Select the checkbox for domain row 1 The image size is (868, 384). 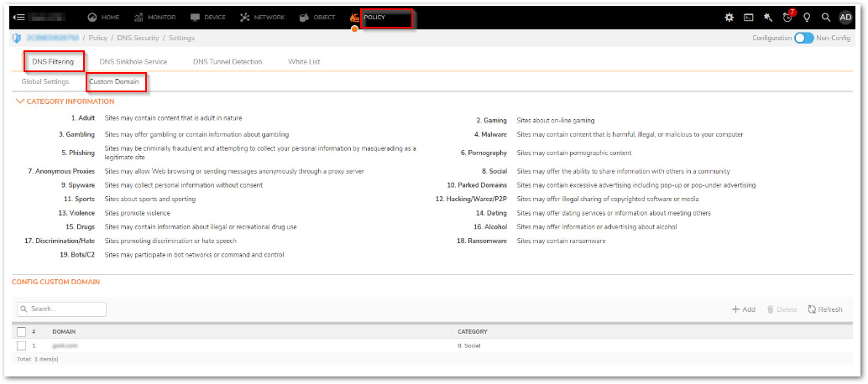tap(22, 345)
